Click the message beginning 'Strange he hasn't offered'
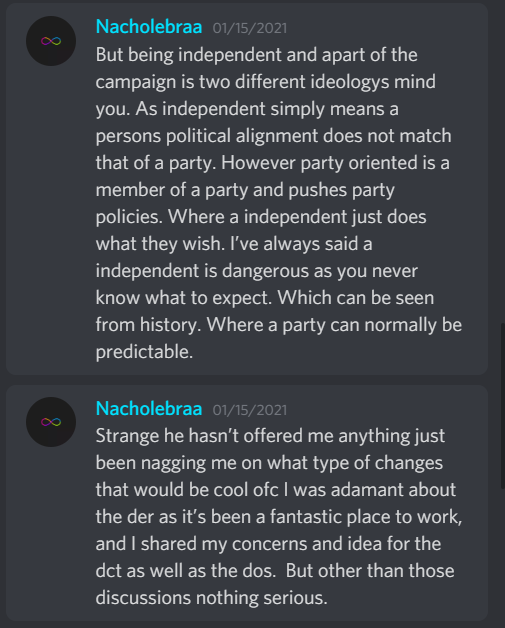505x628 pixels. (279, 517)
